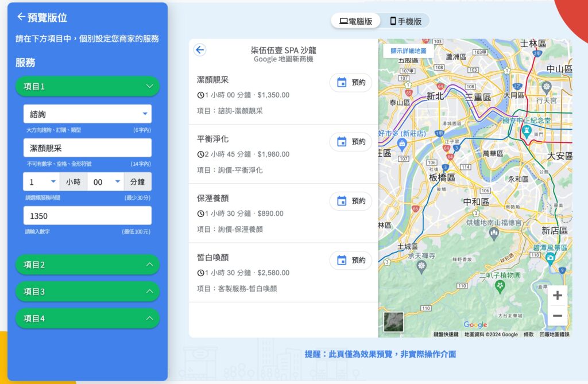The height and width of the screenshot is (384, 588).
Task: Expand the 項目2 section
Action: [x=87, y=265]
